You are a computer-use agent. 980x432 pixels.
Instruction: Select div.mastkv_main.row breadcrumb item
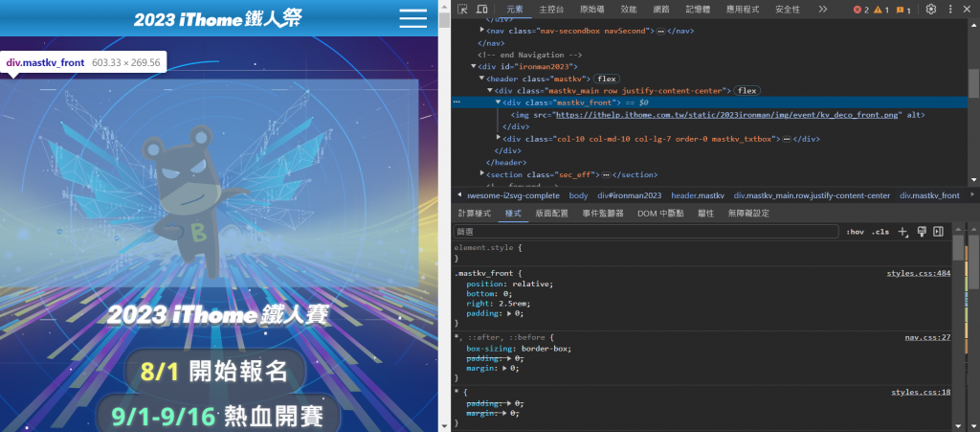point(812,195)
